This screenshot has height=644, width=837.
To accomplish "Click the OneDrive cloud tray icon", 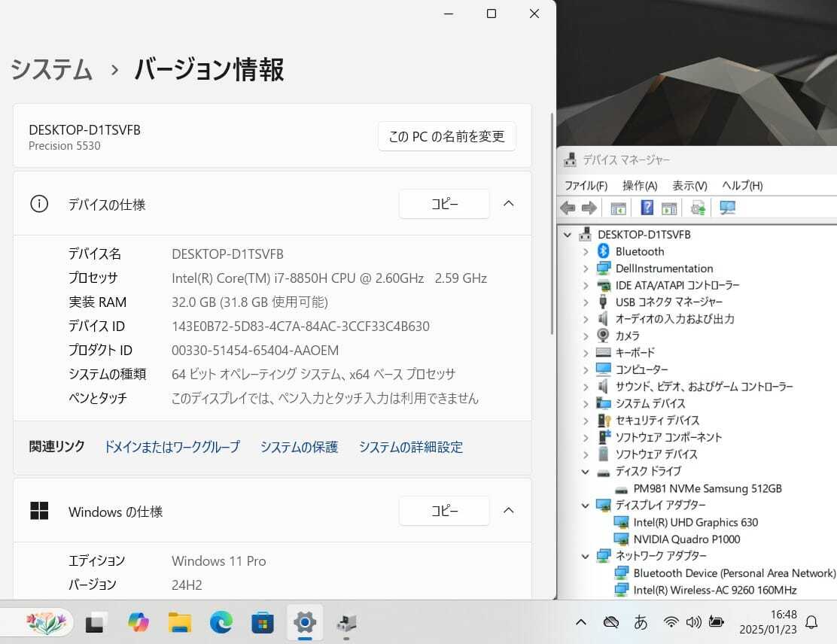I will coord(610,621).
